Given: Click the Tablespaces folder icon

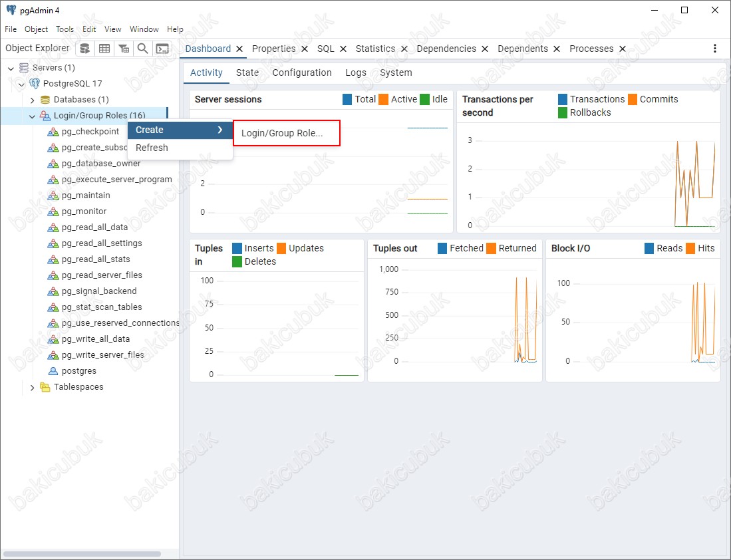Looking at the screenshot, I should (45, 387).
